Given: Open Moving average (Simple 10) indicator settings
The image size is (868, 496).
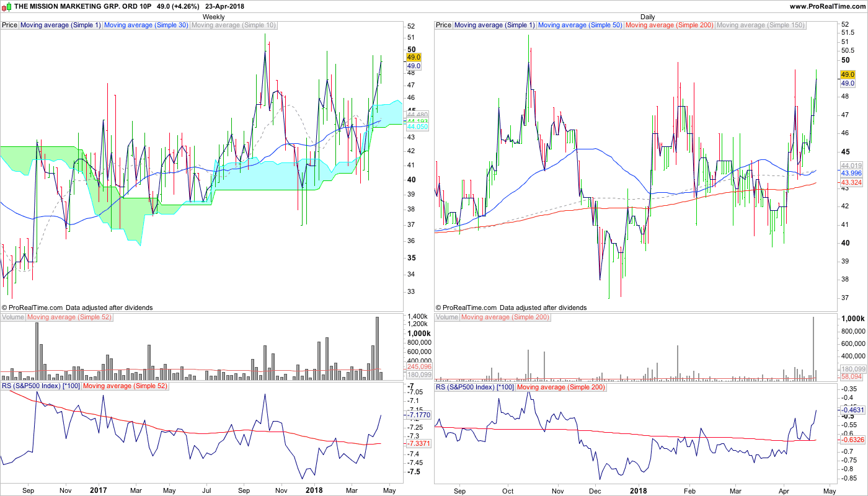Looking at the screenshot, I should pyautogui.click(x=234, y=25).
